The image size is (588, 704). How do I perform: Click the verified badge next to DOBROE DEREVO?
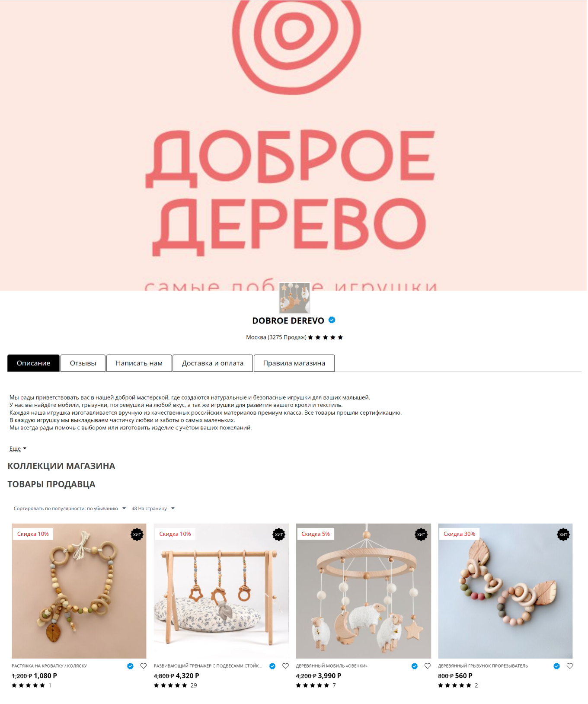tap(332, 320)
